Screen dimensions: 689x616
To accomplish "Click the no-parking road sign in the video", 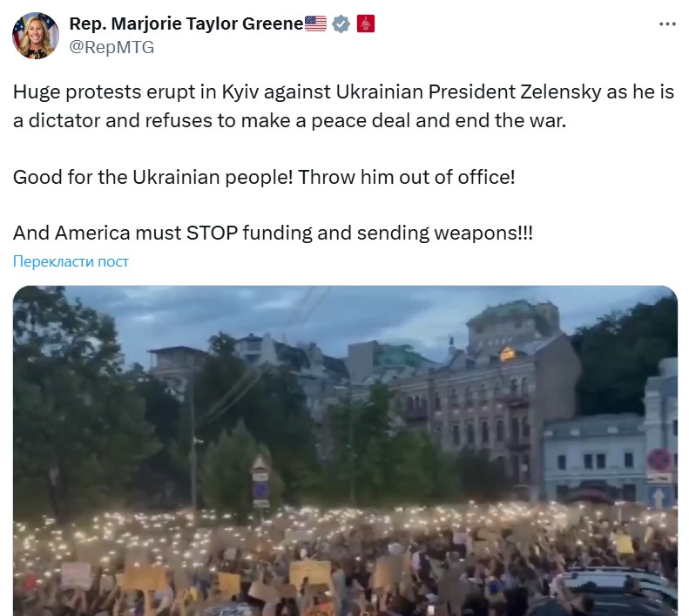I will [x=659, y=459].
